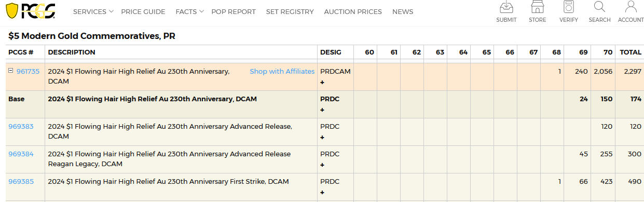Viewport: 644px width, 202px height.
Task: Go to Price Guide menu
Action: click(143, 11)
